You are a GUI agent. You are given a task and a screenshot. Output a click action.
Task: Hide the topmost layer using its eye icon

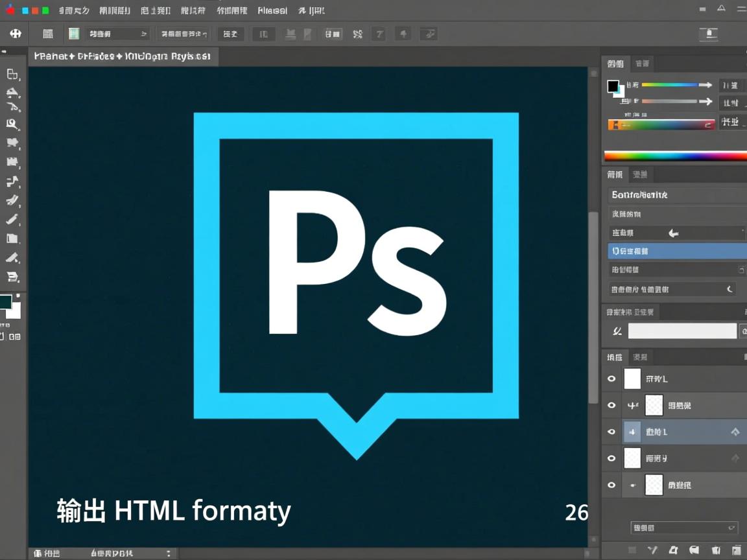pos(611,379)
